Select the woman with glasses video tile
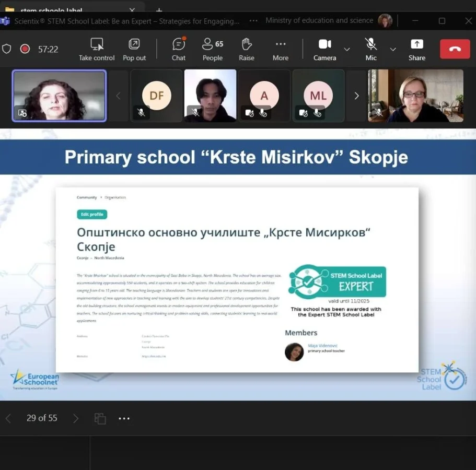 (415, 96)
